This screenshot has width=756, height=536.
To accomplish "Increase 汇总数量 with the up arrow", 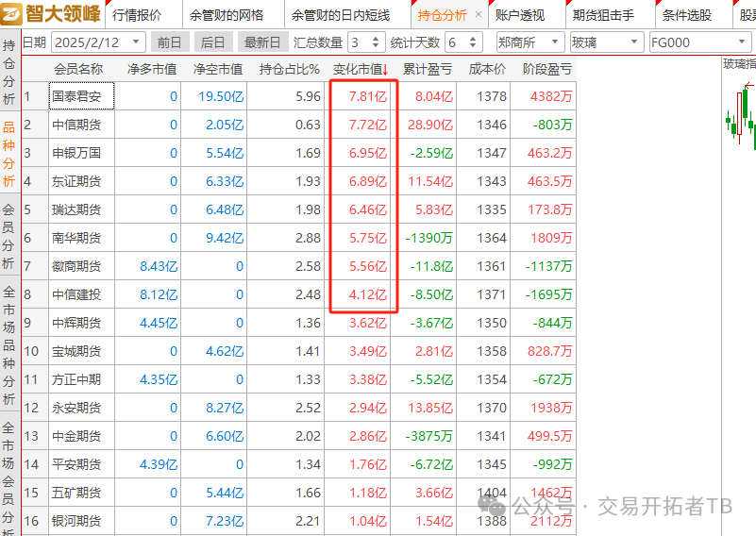I will (x=376, y=38).
